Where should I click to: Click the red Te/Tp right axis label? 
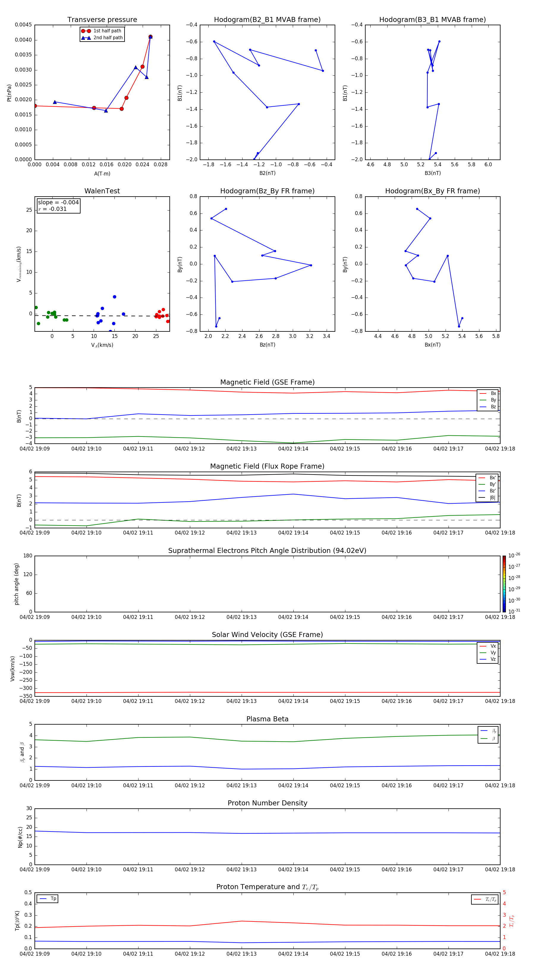512,921
